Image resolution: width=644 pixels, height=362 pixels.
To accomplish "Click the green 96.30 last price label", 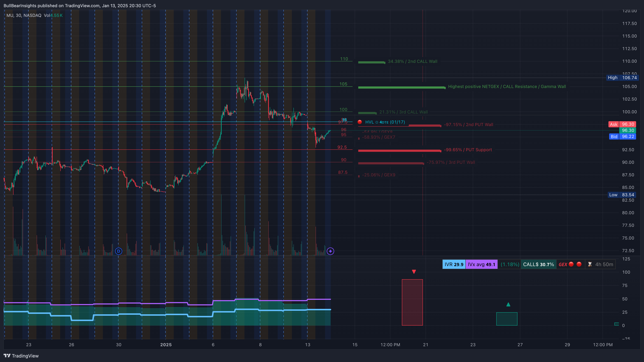I will click(x=627, y=130).
